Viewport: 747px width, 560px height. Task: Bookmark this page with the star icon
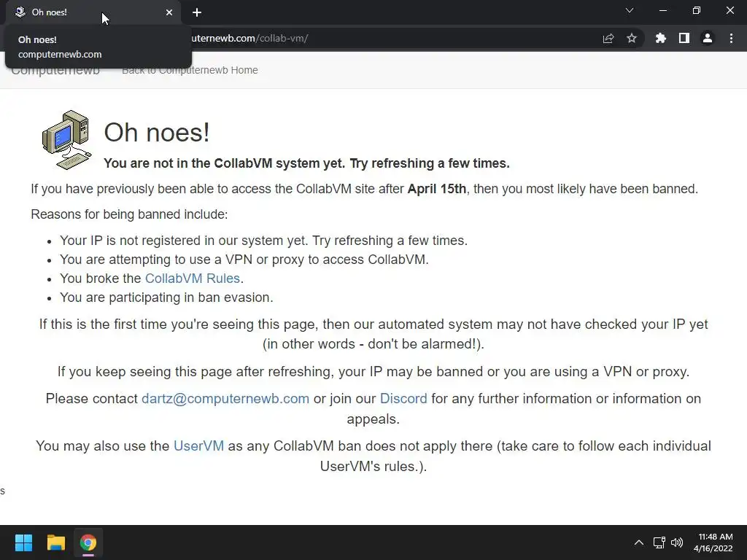tap(632, 38)
